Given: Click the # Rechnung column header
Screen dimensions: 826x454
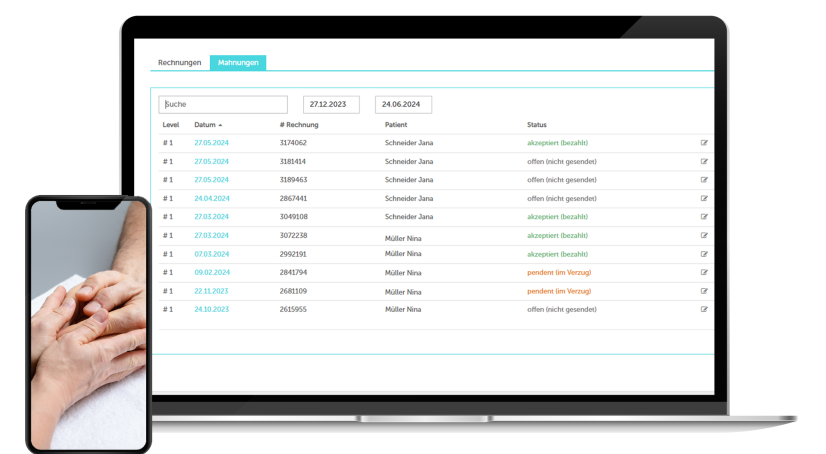Looking at the screenshot, I should click(299, 125).
